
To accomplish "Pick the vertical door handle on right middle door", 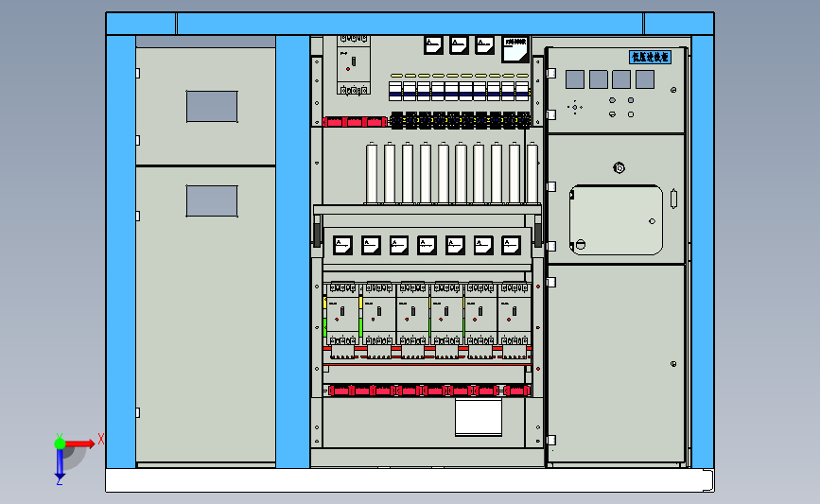I will tap(673, 199).
